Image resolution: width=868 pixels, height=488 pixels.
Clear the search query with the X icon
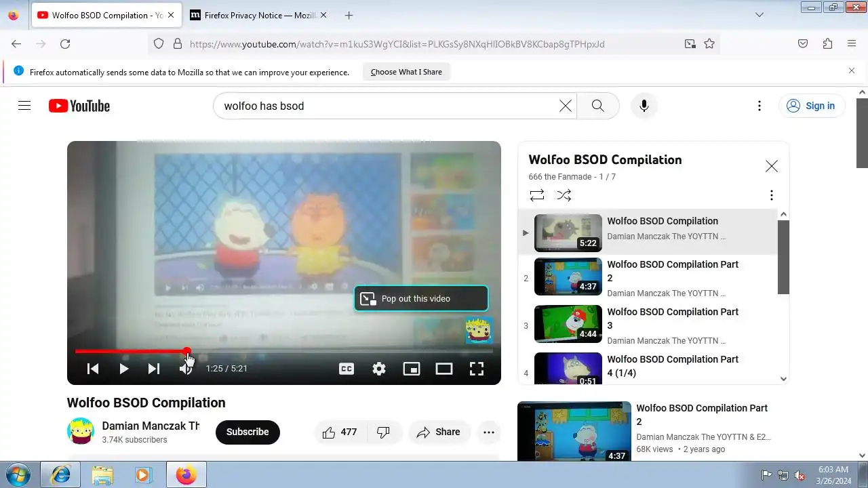[x=566, y=106]
